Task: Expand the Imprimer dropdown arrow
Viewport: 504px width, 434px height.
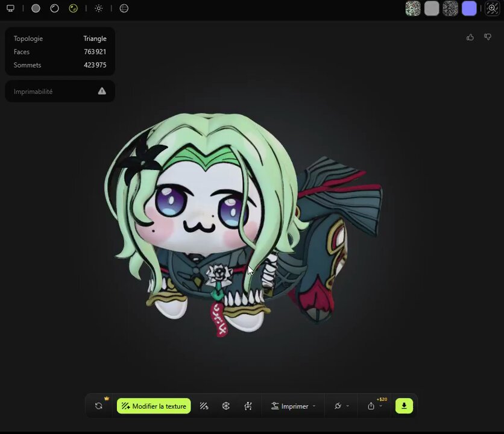Action: (x=314, y=406)
